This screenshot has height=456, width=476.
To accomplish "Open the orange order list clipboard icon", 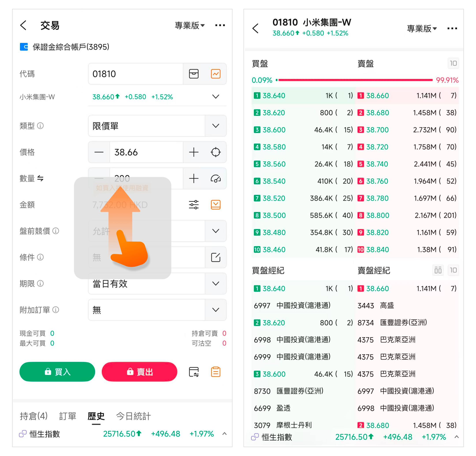I will [216, 372].
